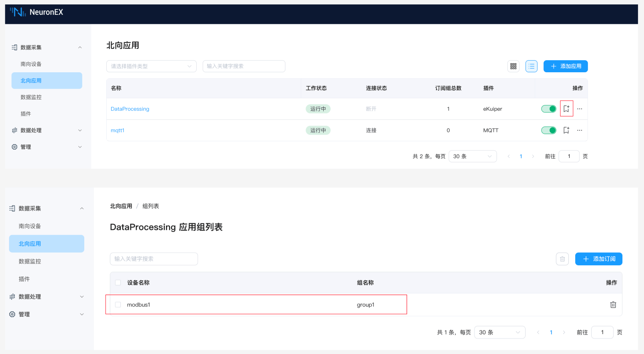Open 南向设备 in the upper sidebar

pyautogui.click(x=31, y=64)
